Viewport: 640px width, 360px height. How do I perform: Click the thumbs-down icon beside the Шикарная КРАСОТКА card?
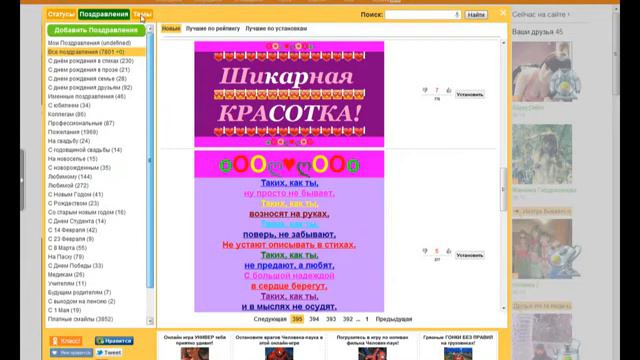coord(425,90)
